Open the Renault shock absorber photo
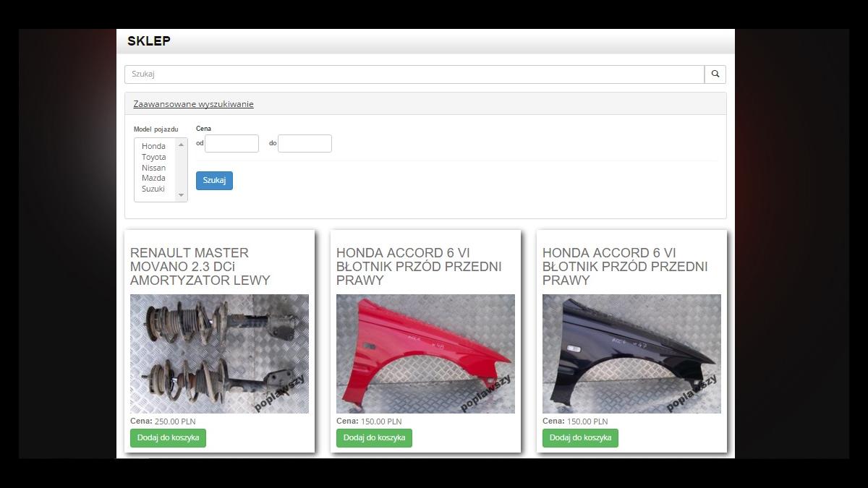The image size is (868, 488). coord(219,354)
